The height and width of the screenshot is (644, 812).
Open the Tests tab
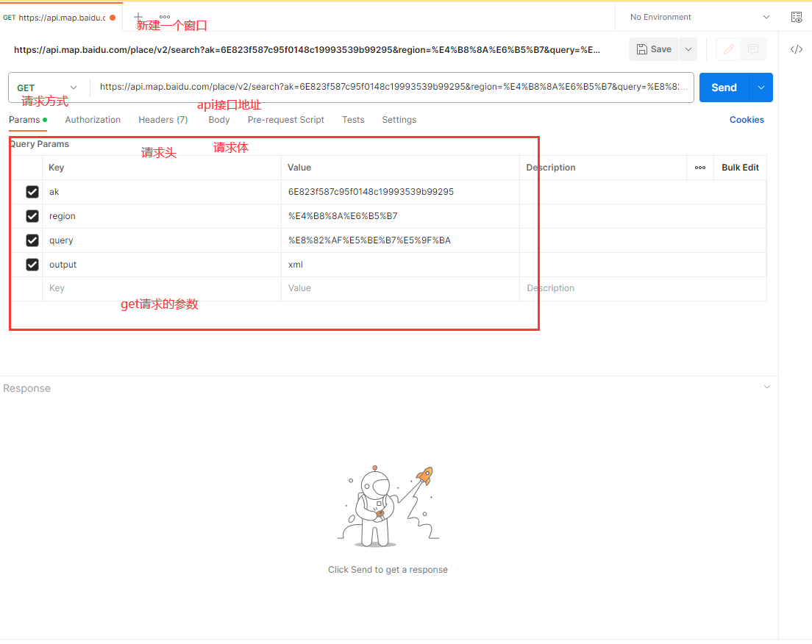[x=353, y=120]
